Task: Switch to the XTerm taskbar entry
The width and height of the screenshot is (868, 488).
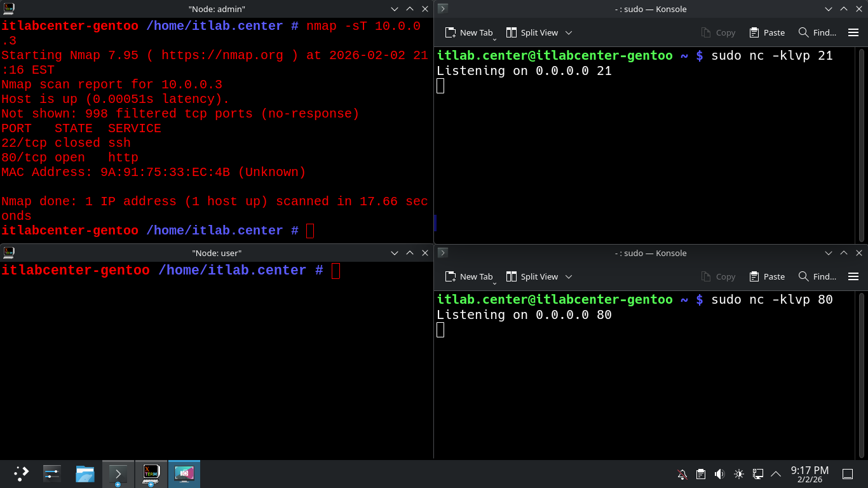Action: [151, 473]
